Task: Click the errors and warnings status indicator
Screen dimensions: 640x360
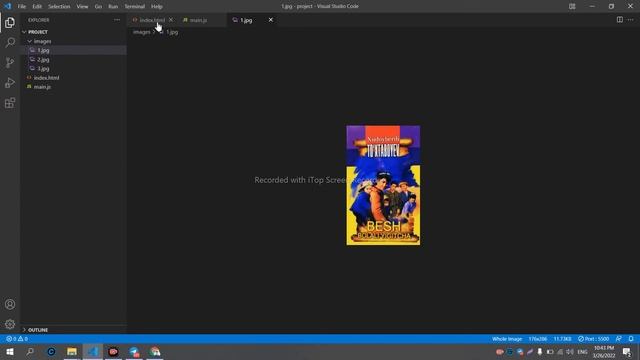Action: click(17, 339)
